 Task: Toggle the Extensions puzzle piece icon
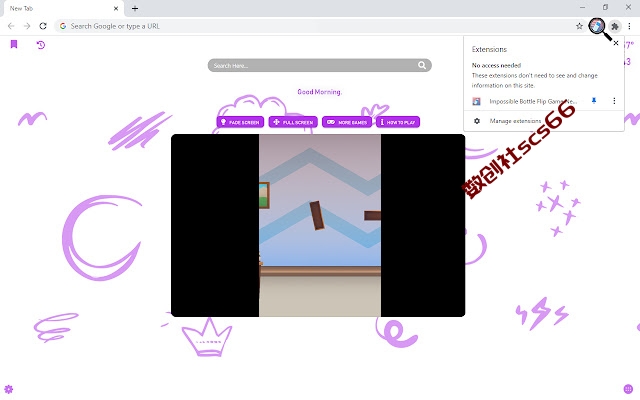coord(615,27)
